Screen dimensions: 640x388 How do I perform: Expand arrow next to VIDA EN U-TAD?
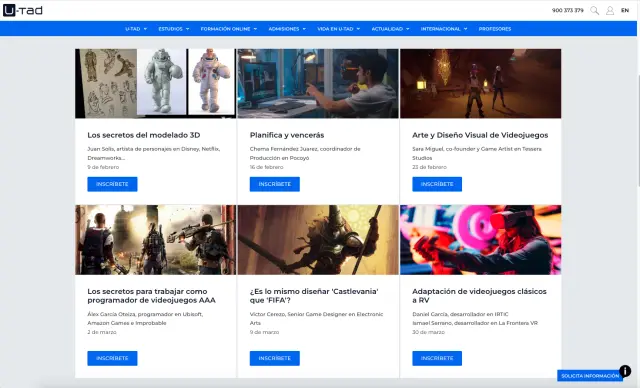point(358,29)
